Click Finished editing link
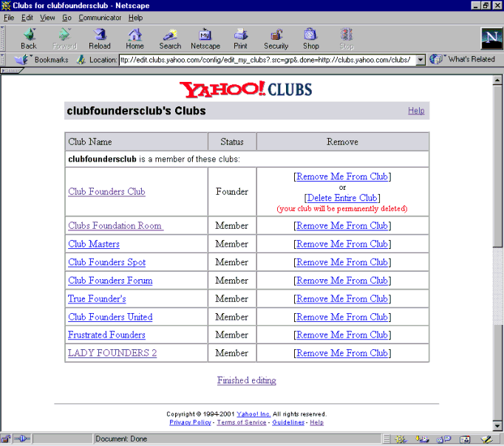Screen dimensions: 504x446 pyautogui.click(x=247, y=380)
